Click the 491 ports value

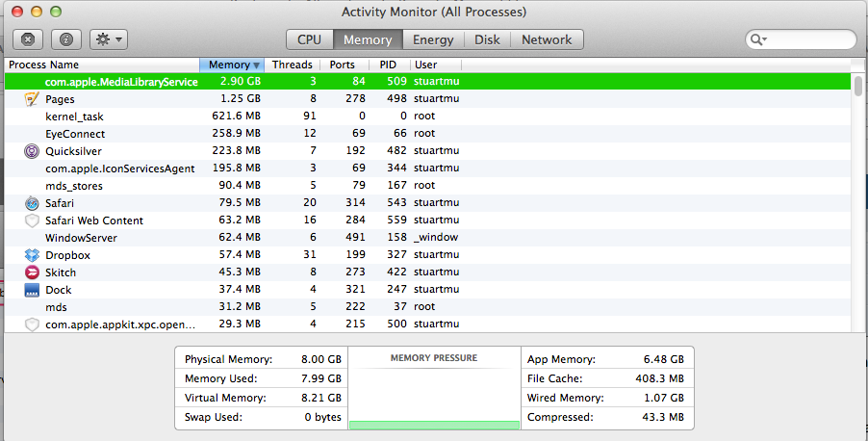click(x=355, y=237)
